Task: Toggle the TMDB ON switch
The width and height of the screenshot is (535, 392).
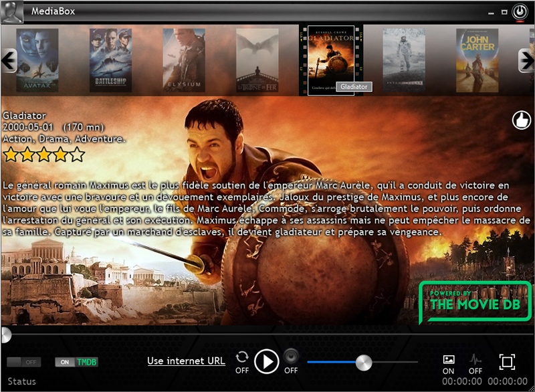Action: click(76, 362)
